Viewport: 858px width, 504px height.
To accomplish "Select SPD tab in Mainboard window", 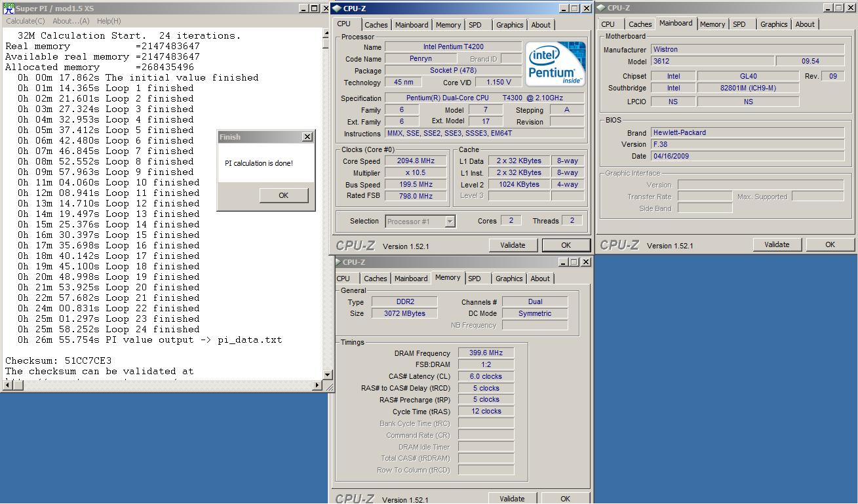I will [x=739, y=24].
